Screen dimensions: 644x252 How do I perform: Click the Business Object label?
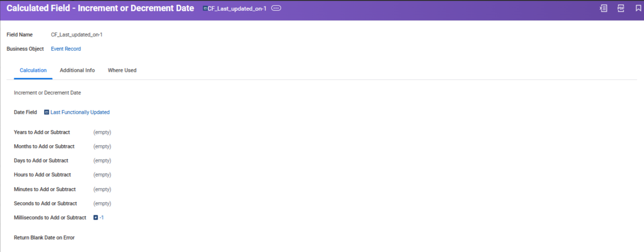pos(25,49)
